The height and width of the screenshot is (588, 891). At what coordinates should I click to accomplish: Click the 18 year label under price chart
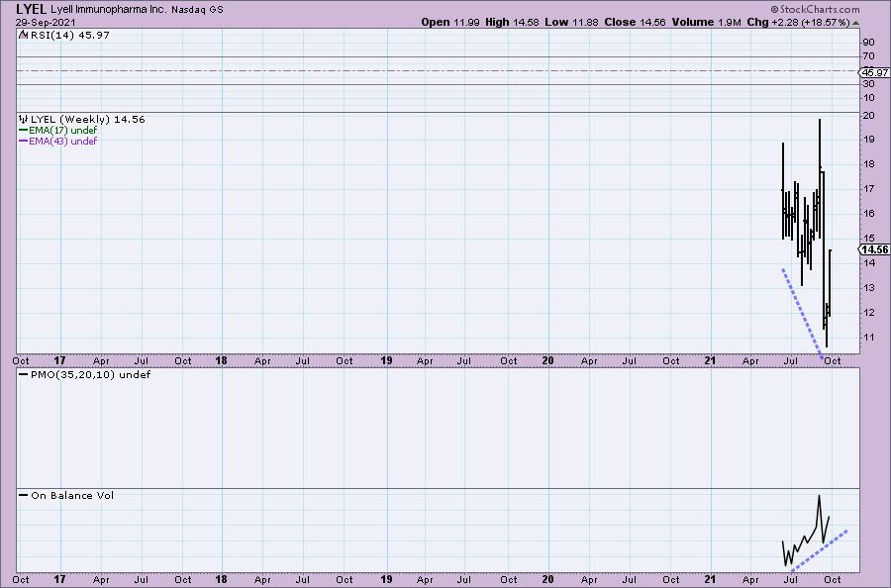(x=221, y=360)
